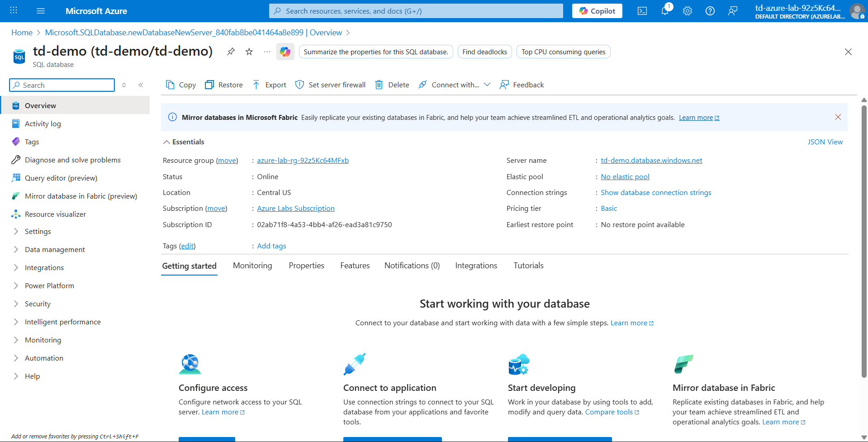
Task: Open the Azure portal hamburger menu
Action: coord(41,11)
